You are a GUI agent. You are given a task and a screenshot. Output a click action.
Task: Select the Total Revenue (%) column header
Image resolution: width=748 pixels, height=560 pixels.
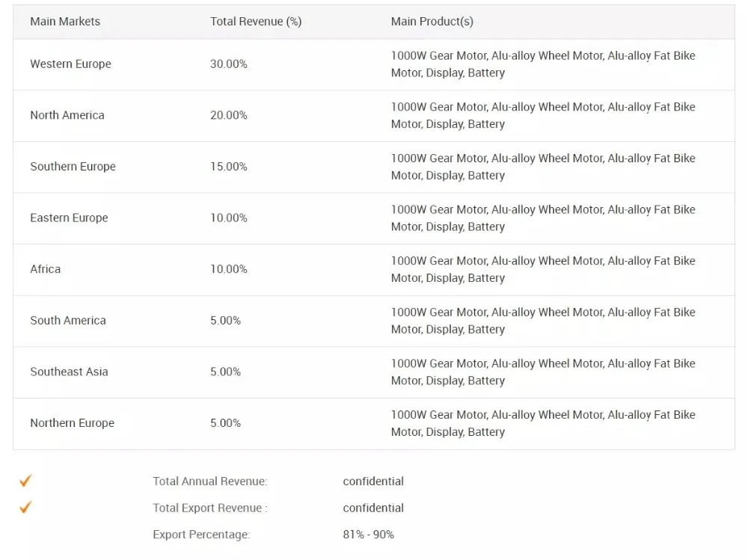coord(256,22)
